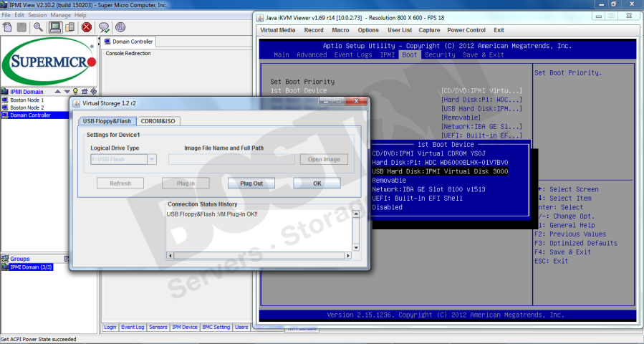This screenshot has width=644, height=344.
Task: Click the red X stop toolbar icon
Action: (x=86, y=27)
